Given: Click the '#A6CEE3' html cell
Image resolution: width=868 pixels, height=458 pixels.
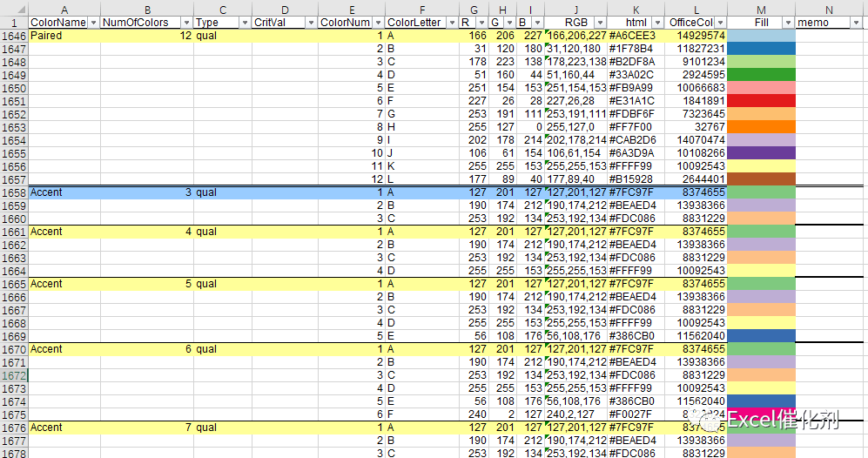Looking at the screenshot, I should [636, 36].
